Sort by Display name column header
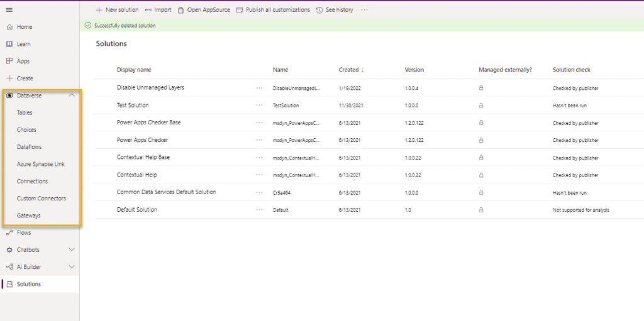This screenshot has width=644, height=321. [x=134, y=70]
